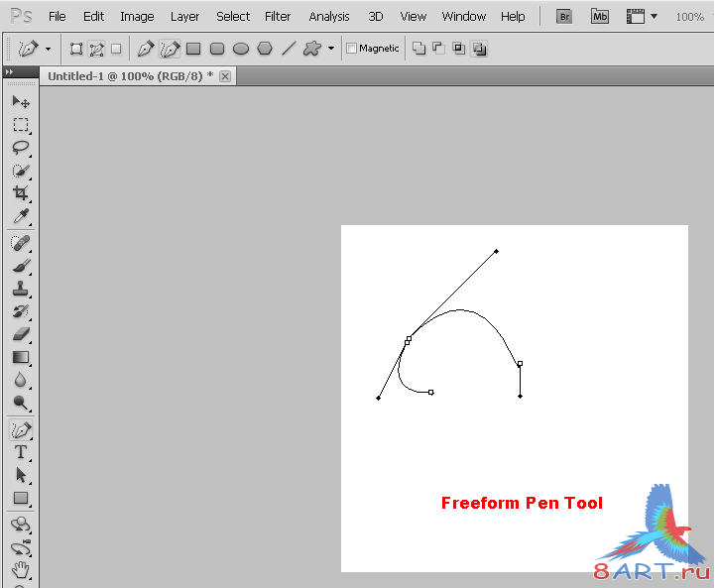The image size is (717, 588).
Task: Click the curve endpoint anchor near bottom
Action: tap(430, 393)
